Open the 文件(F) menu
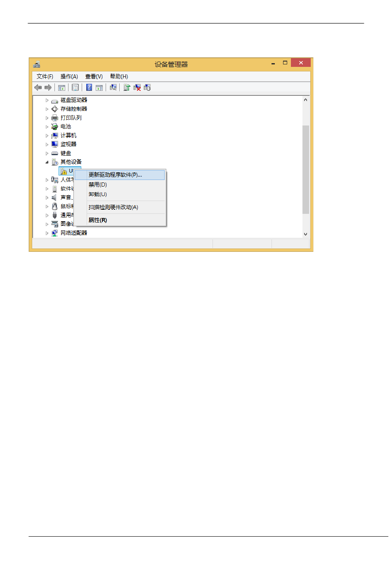Screen dimensions: 392x561 [x=45, y=76]
